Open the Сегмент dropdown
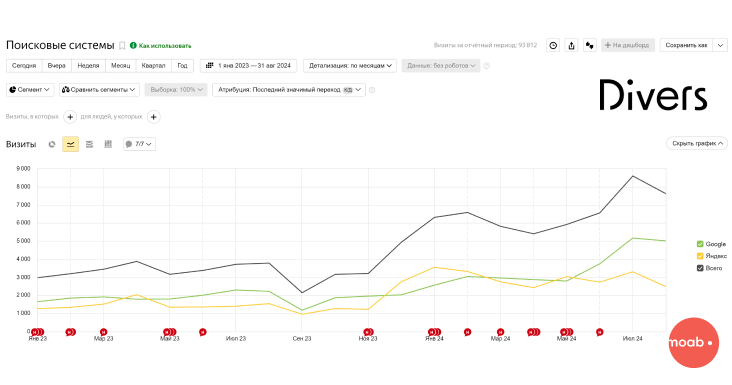732x385 pixels. (x=30, y=90)
